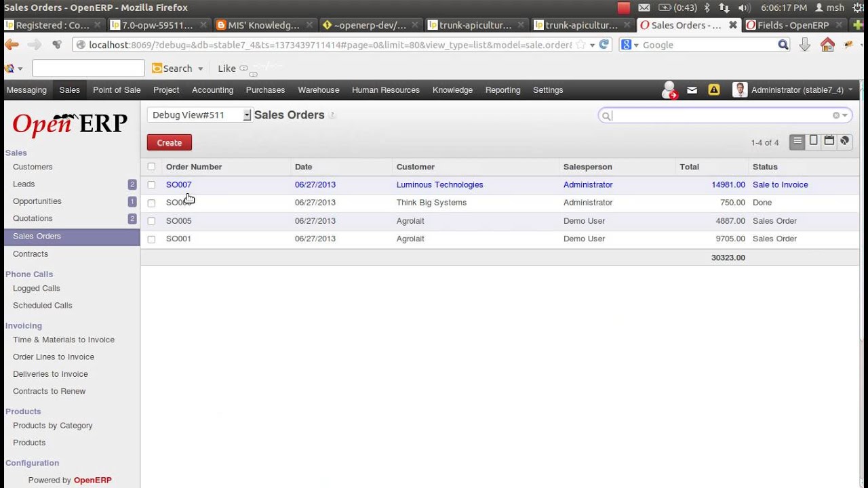Open the system mail envelope indicator
Screen dimensions: 868x488
point(644,7)
